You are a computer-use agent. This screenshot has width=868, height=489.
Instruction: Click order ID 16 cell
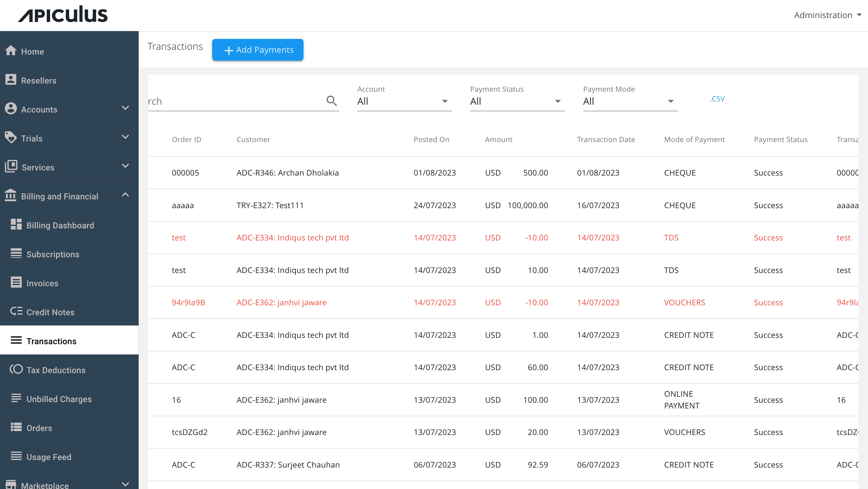176,400
